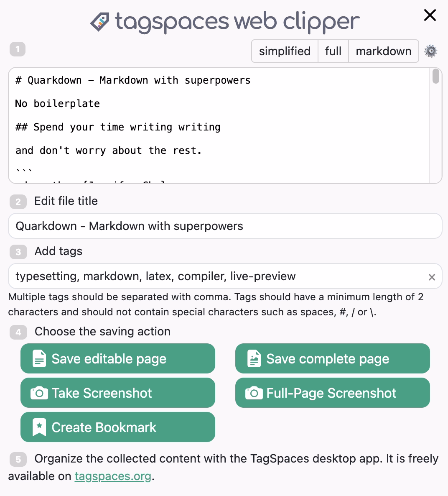This screenshot has width=448, height=496.
Task: Switch to the simplified tab
Action: (x=285, y=51)
